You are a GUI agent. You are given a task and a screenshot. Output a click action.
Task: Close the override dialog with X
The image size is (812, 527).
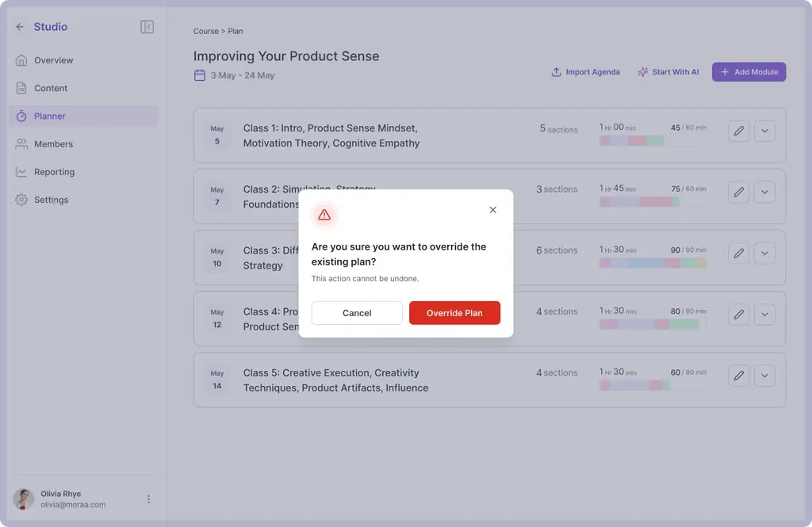pyautogui.click(x=493, y=210)
